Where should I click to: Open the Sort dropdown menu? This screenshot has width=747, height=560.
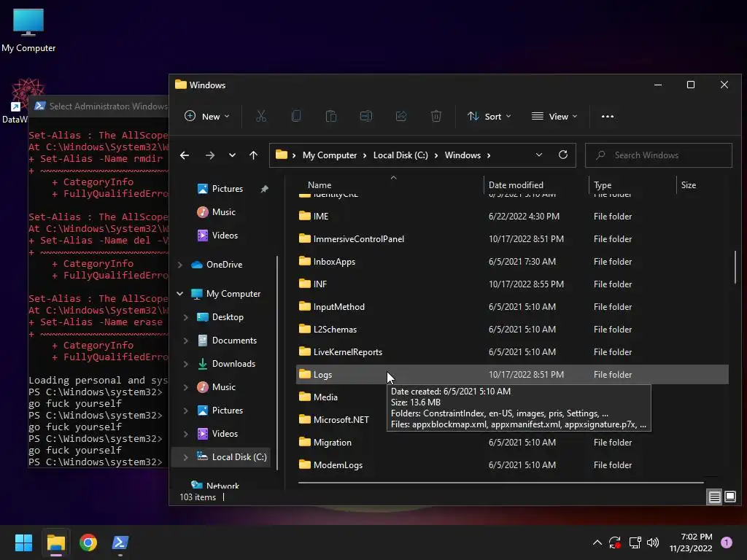pyautogui.click(x=489, y=116)
